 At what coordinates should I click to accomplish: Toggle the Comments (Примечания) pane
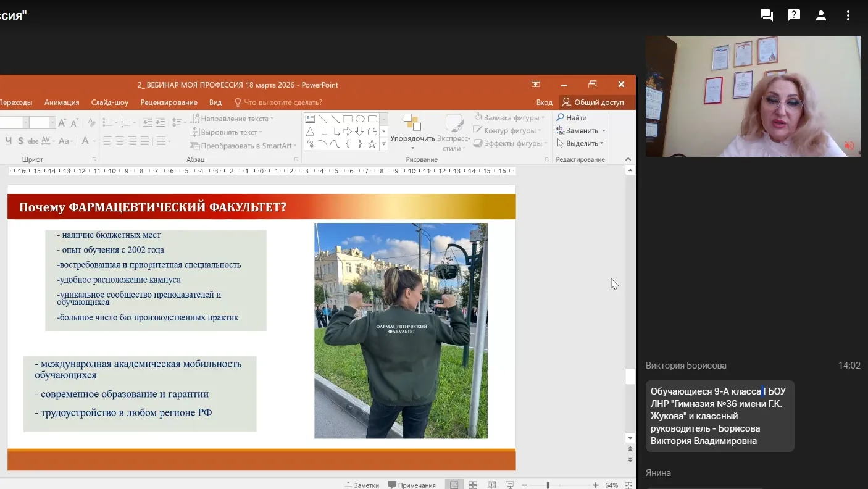click(x=412, y=485)
